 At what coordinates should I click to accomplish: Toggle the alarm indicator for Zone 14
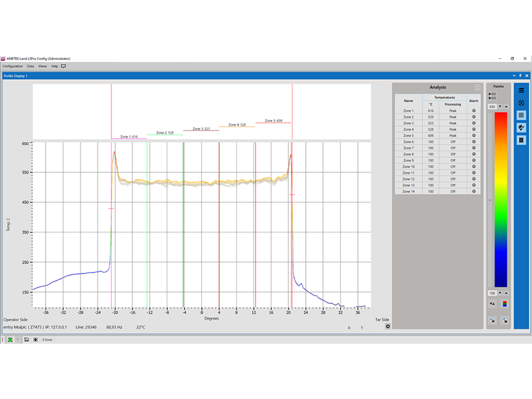click(x=474, y=191)
